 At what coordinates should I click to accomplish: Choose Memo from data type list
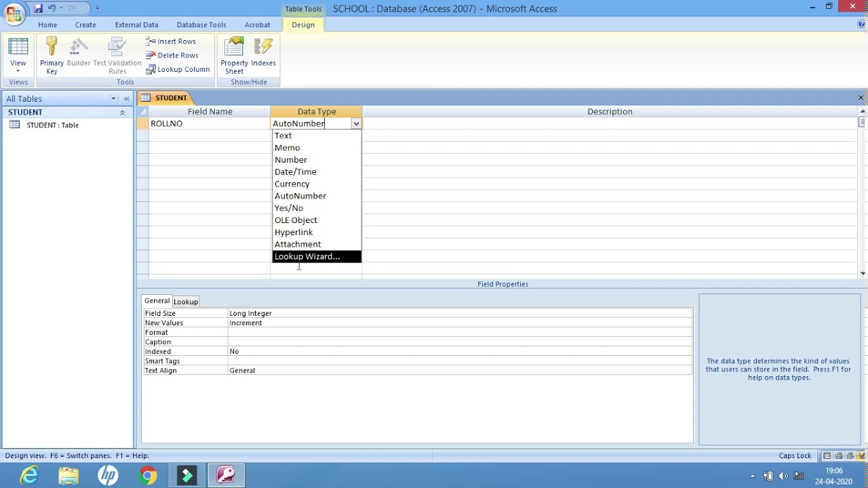click(x=317, y=148)
